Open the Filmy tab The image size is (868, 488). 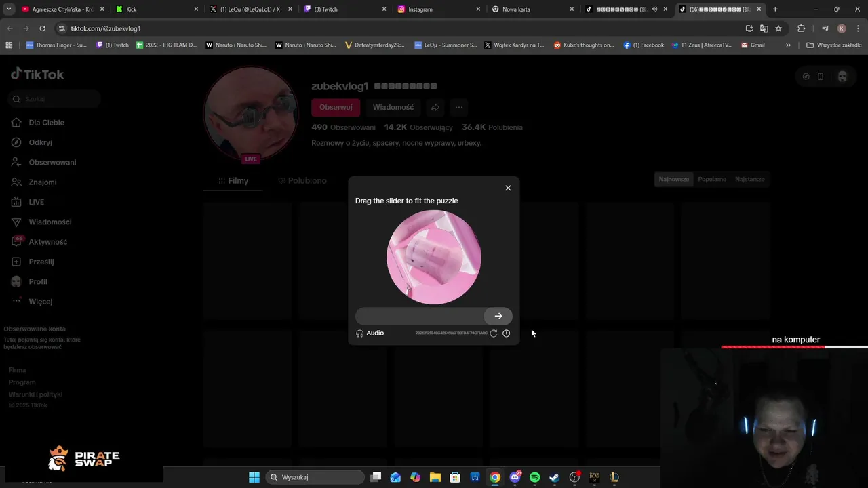coord(233,181)
